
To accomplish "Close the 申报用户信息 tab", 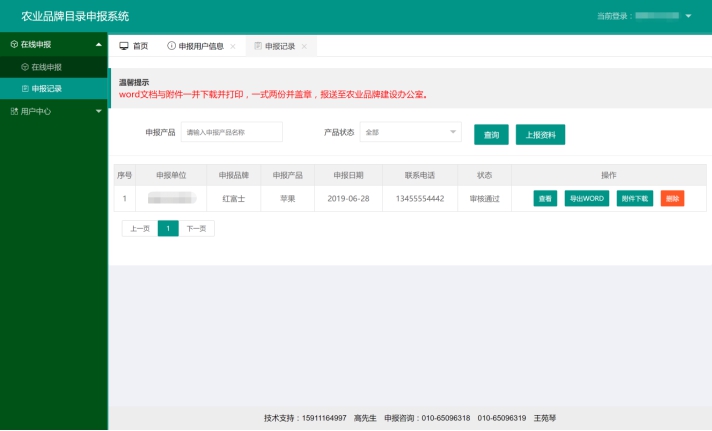I will coord(233,46).
